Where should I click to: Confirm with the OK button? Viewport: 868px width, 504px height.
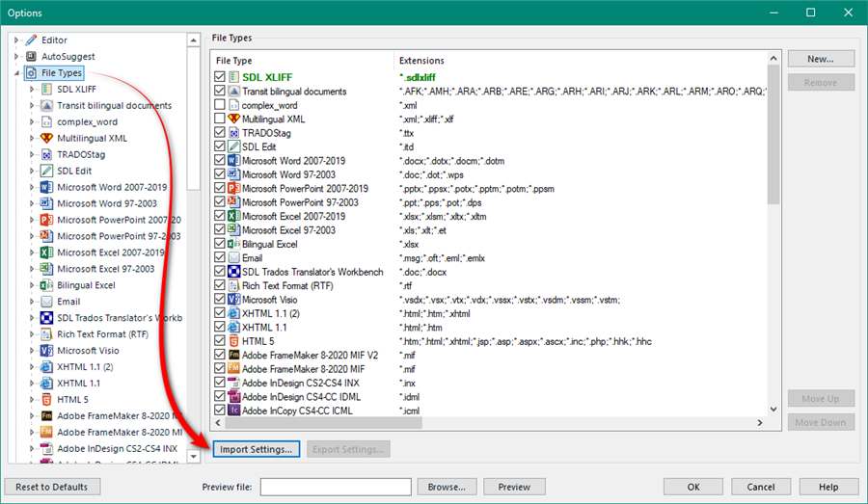click(x=693, y=487)
